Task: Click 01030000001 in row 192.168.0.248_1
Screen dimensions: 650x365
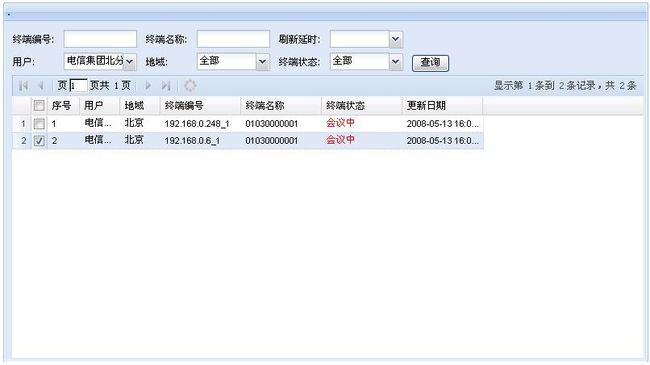Action: (272, 124)
